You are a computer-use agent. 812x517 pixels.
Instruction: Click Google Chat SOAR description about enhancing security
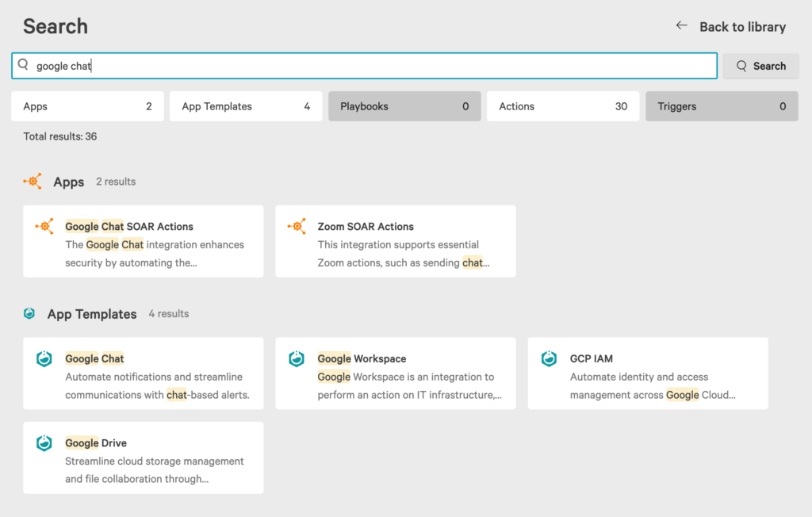click(x=155, y=254)
